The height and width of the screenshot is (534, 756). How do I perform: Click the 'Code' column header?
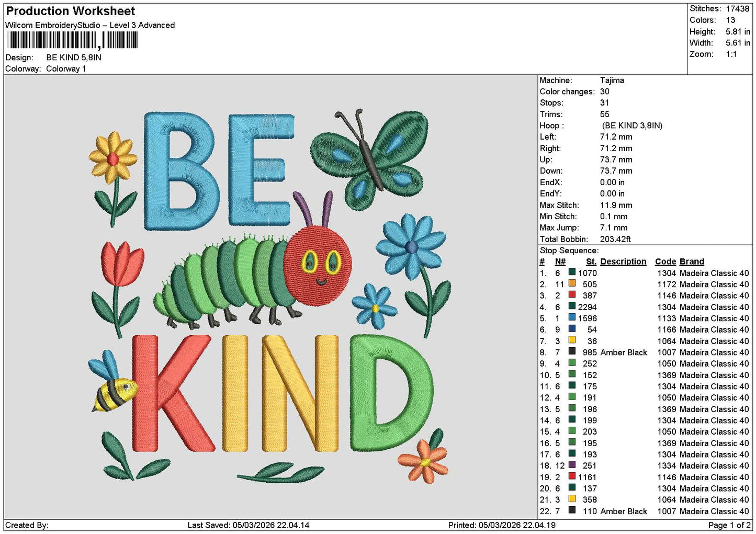[x=665, y=262]
